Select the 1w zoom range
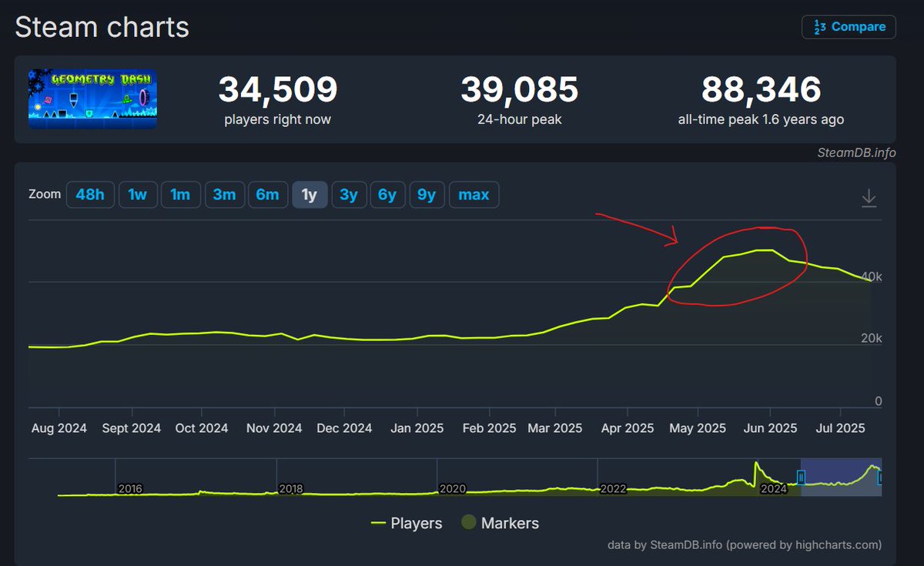The width and height of the screenshot is (924, 566). 138,195
